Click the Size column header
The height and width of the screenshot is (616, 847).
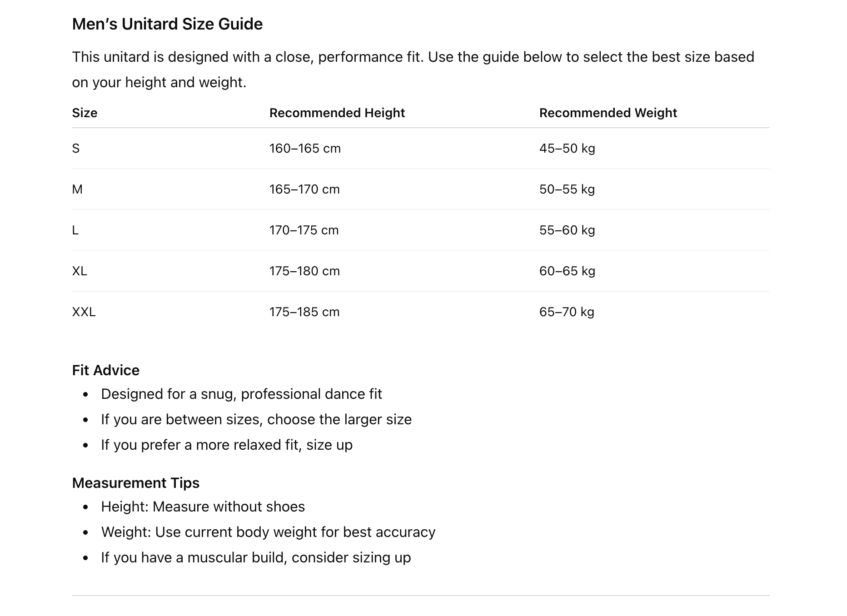pyautogui.click(x=85, y=113)
